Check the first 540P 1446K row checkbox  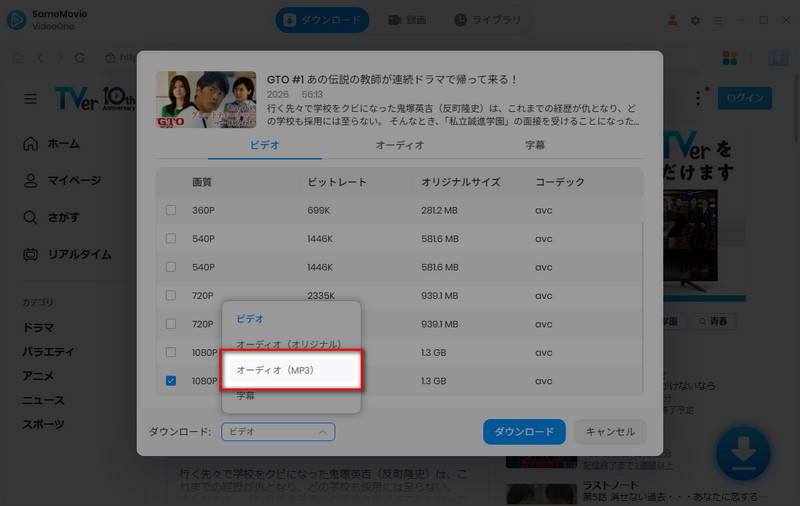pos(171,239)
